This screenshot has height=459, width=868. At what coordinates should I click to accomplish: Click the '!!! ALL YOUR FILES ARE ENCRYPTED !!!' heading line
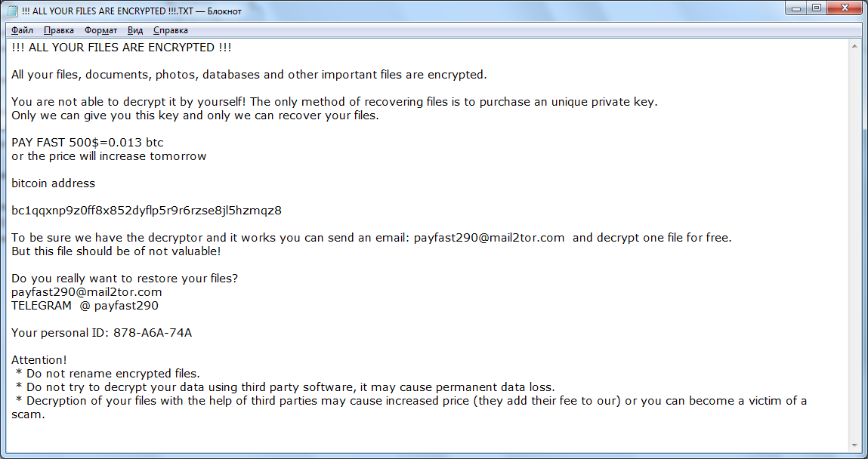(121, 48)
